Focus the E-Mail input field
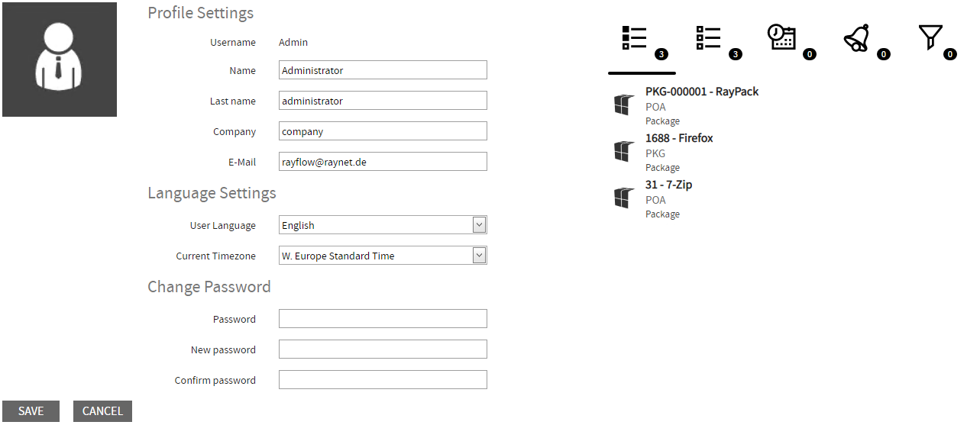Image resolution: width=980 pixels, height=425 pixels. [383, 162]
